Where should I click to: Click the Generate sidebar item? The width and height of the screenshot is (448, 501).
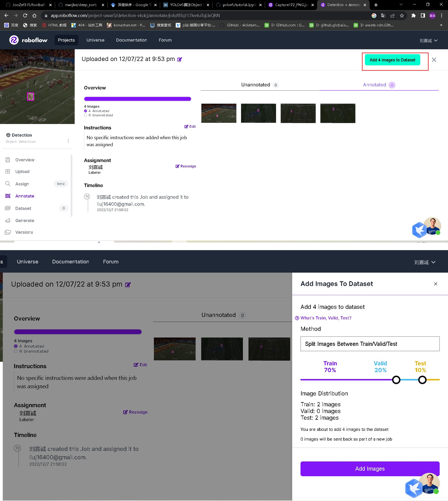pyautogui.click(x=25, y=220)
